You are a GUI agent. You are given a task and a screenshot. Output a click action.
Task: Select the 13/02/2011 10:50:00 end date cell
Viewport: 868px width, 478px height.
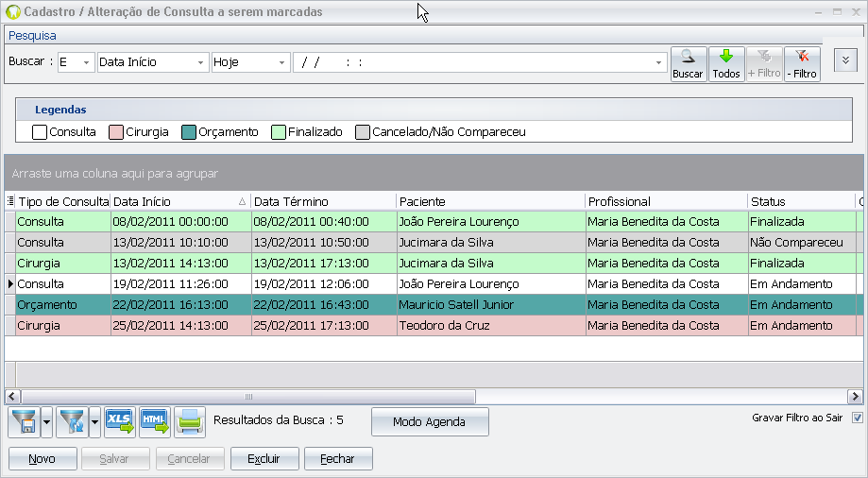click(324, 243)
